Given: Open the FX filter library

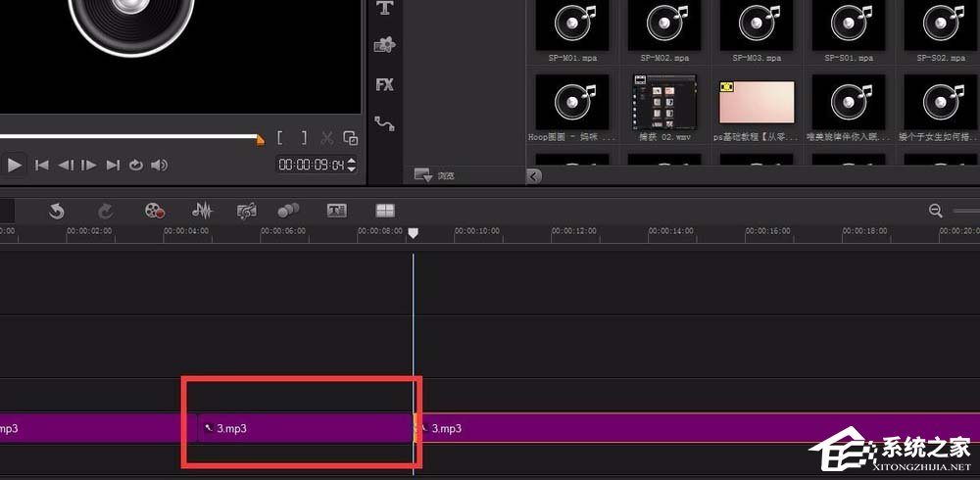Looking at the screenshot, I should (384, 84).
